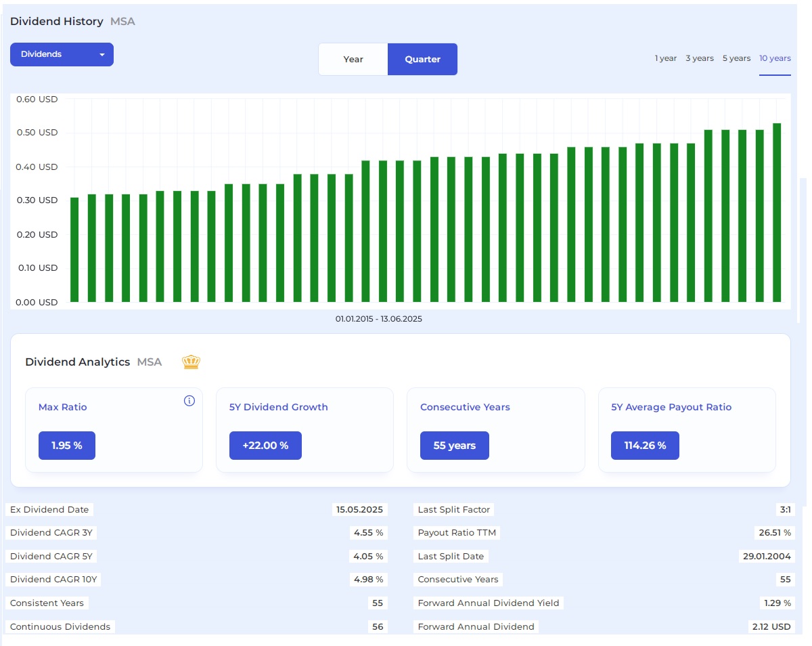Click the 5Y Dividend Growth title
This screenshot has height=646, width=812.
pyautogui.click(x=279, y=407)
